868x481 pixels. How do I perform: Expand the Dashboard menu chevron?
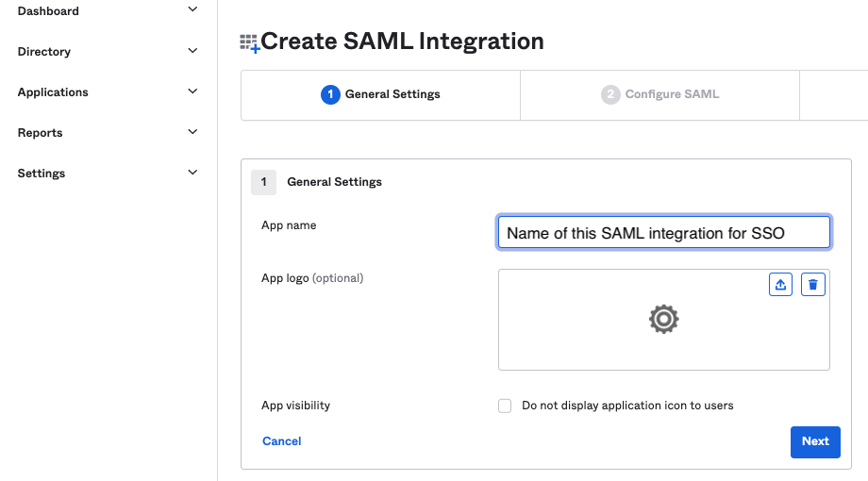click(x=192, y=9)
